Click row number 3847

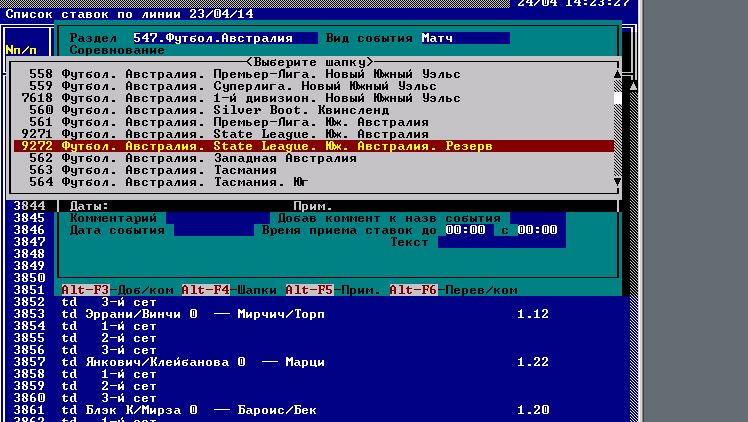(30, 242)
